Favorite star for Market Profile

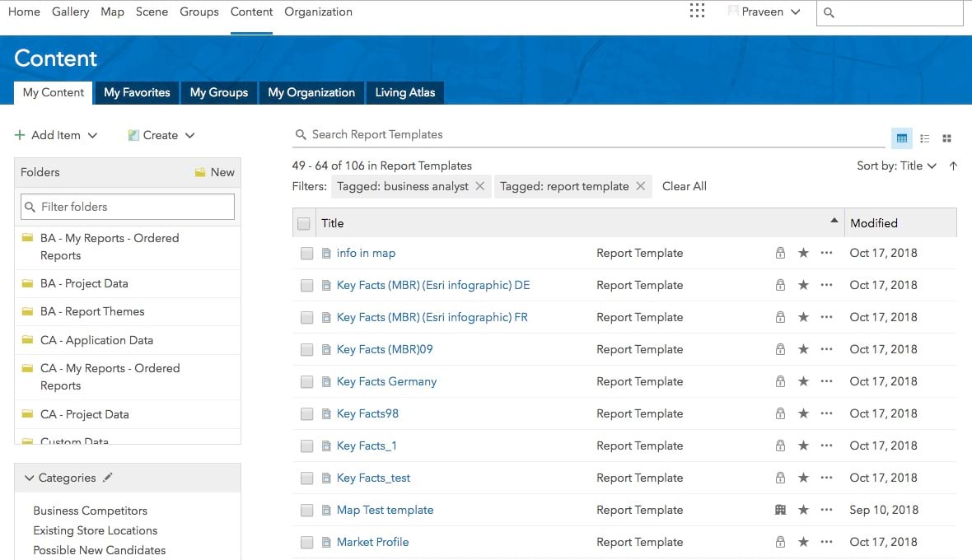coord(803,542)
